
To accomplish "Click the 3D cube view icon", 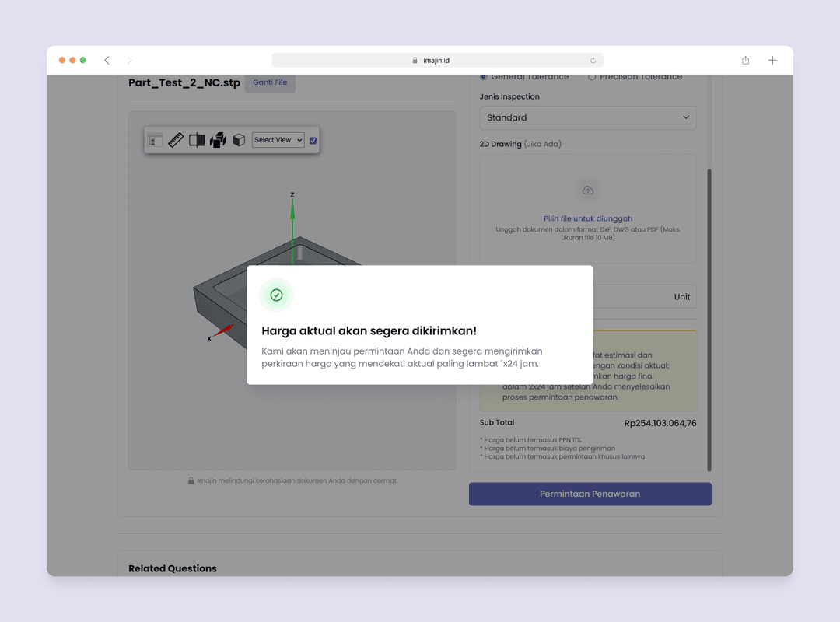I will [x=239, y=140].
